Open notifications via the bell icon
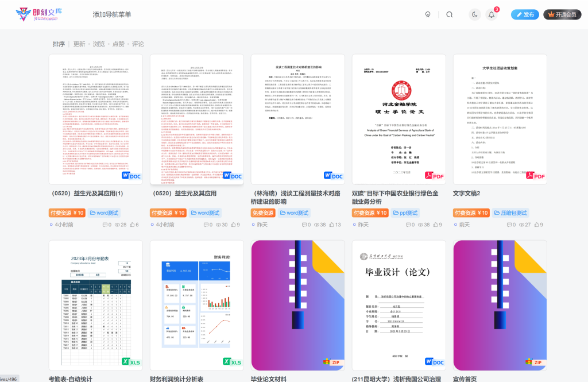This screenshot has height=382, width=588. click(x=491, y=14)
